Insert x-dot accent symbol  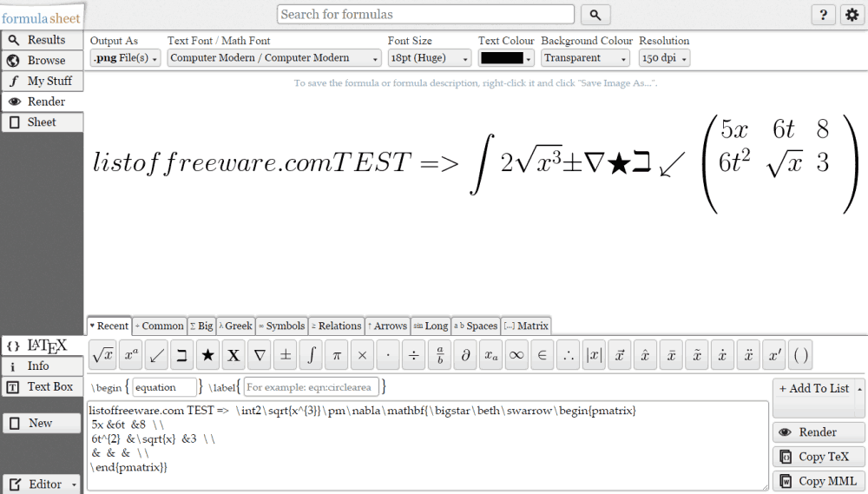(723, 355)
